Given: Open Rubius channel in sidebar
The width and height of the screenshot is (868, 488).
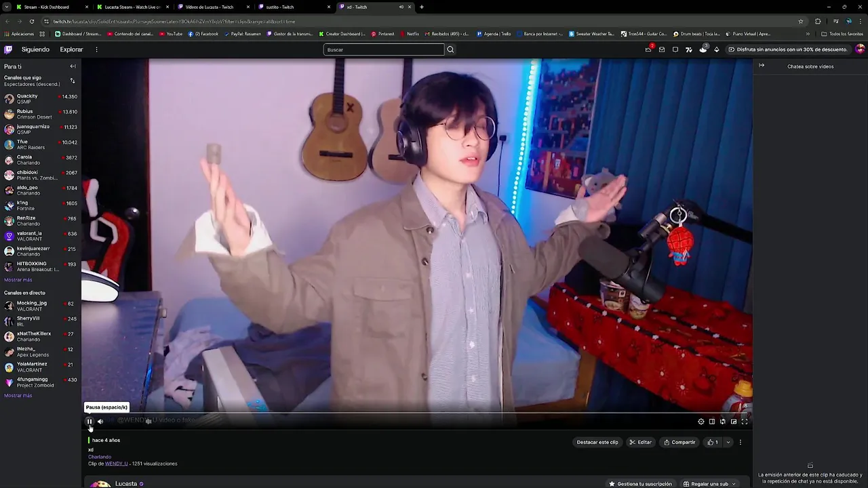Looking at the screenshot, I should tap(41, 114).
